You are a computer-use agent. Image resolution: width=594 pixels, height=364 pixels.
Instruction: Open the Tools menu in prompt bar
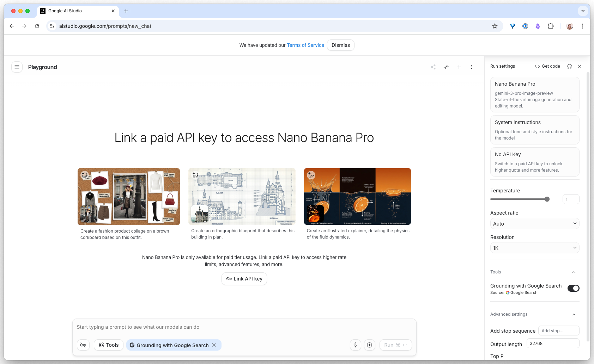(x=109, y=345)
